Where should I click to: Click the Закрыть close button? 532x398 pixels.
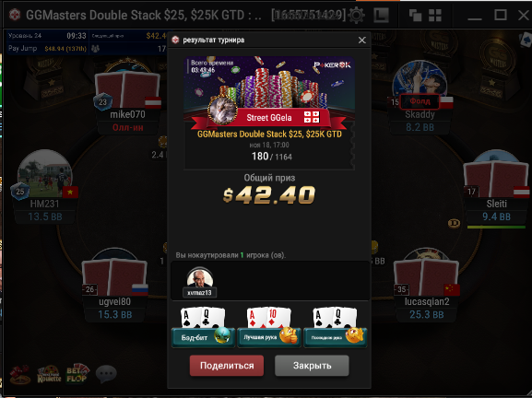pyautogui.click(x=312, y=366)
